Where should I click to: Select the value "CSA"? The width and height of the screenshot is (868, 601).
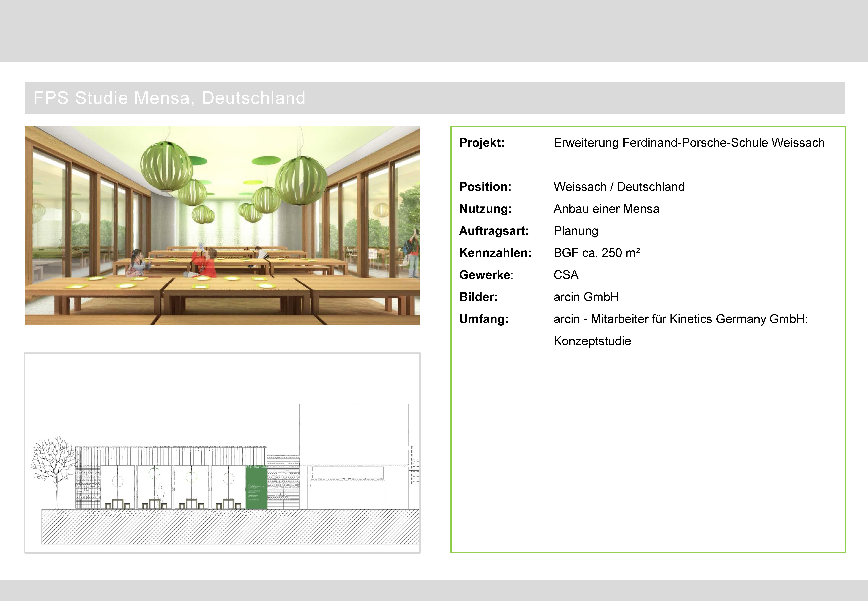[566, 275]
